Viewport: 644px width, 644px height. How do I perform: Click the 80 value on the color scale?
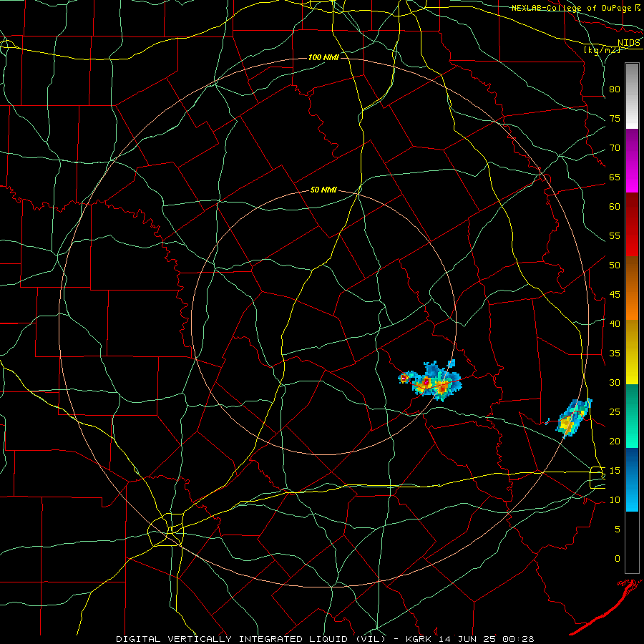tap(615, 89)
